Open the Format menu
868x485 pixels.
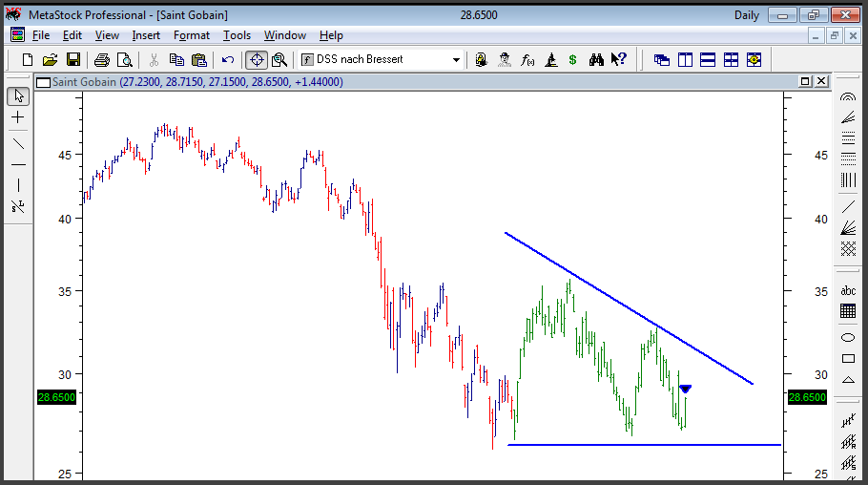click(x=192, y=35)
